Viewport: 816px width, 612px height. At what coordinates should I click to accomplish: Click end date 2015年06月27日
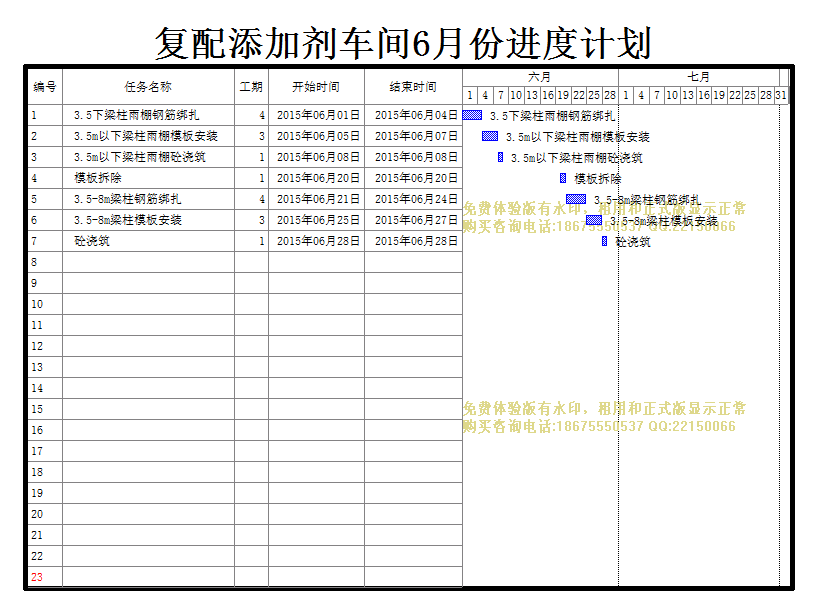click(413, 220)
